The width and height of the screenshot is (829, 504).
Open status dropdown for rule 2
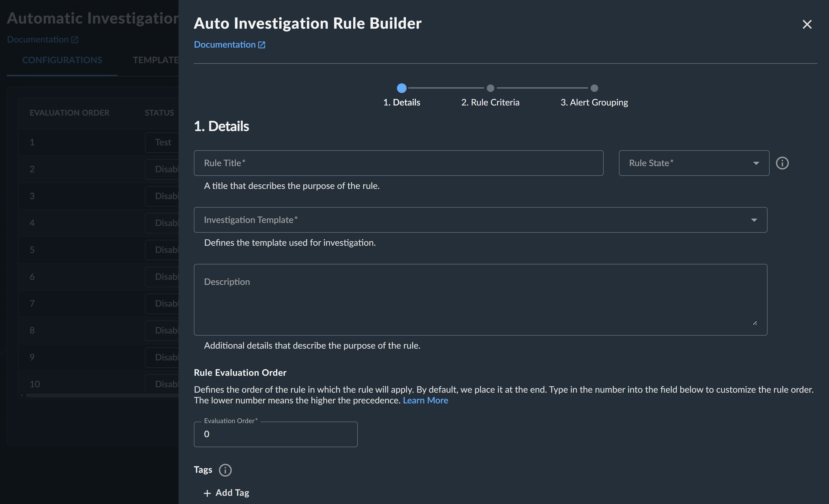(x=162, y=169)
